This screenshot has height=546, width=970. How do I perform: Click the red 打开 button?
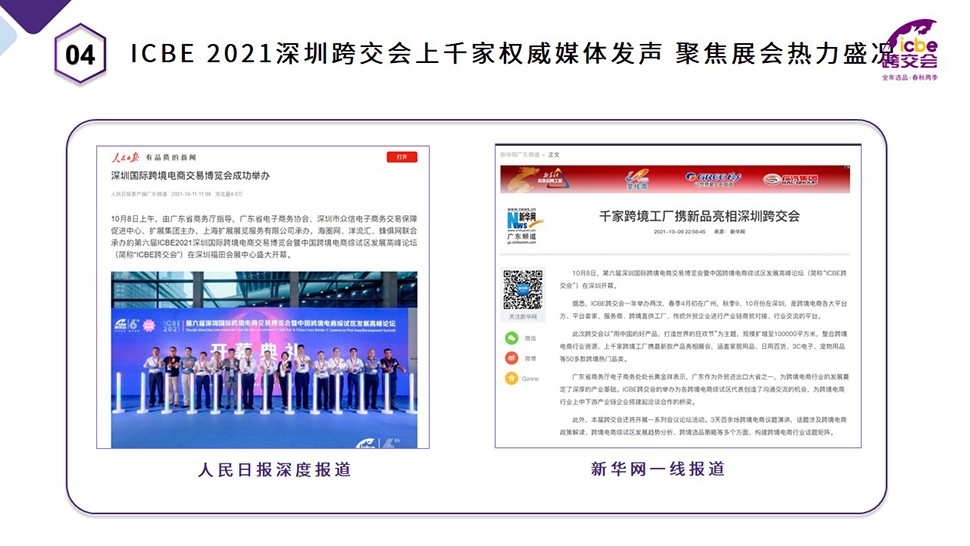point(402,157)
